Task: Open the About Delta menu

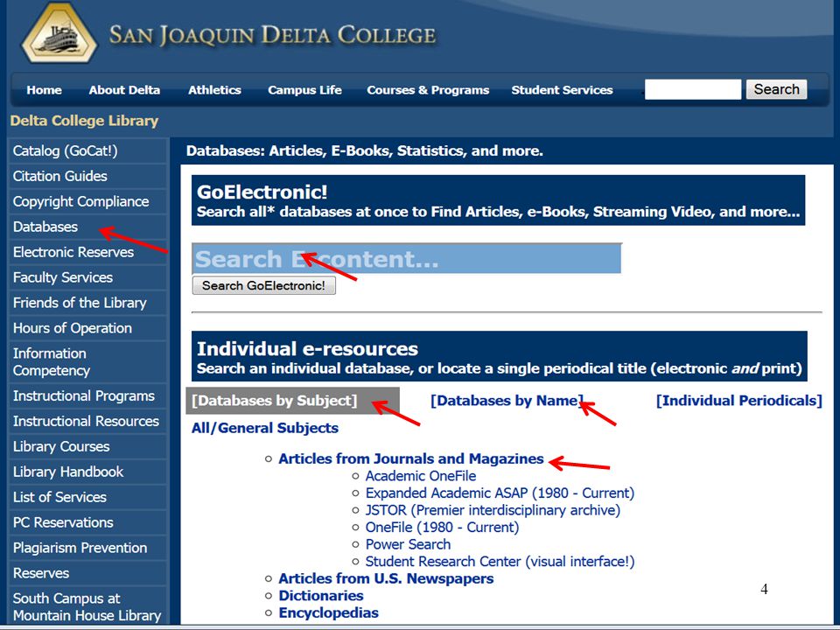Action: (124, 90)
